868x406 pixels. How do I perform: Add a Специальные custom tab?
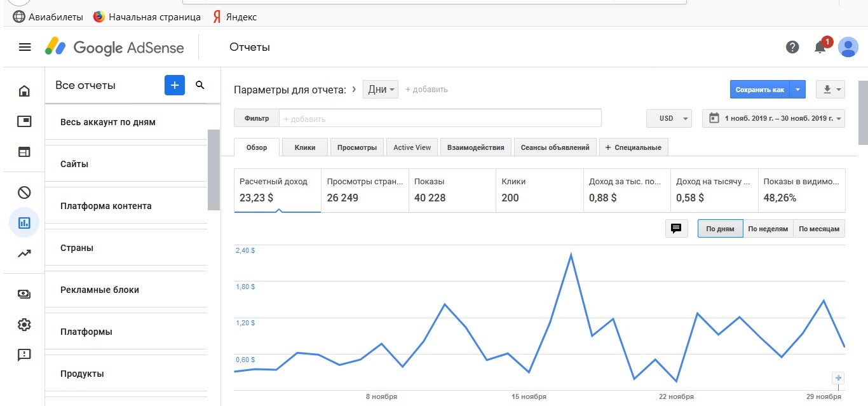tap(634, 147)
